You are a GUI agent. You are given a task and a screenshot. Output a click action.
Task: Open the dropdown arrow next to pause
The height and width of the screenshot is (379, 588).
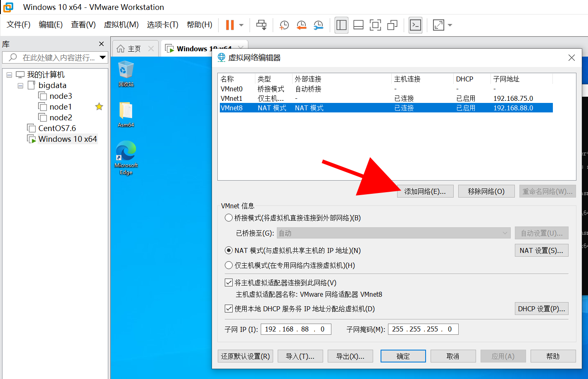point(241,25)
